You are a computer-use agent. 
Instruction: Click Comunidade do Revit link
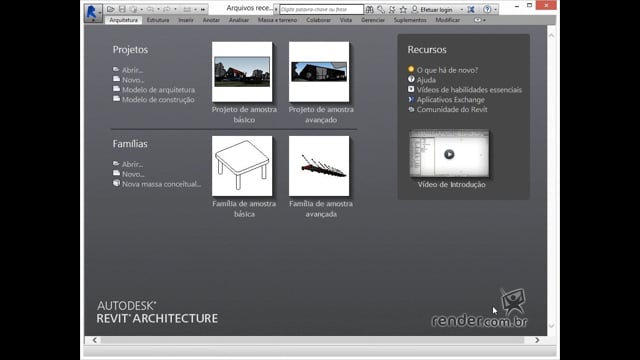click(452, 109)
